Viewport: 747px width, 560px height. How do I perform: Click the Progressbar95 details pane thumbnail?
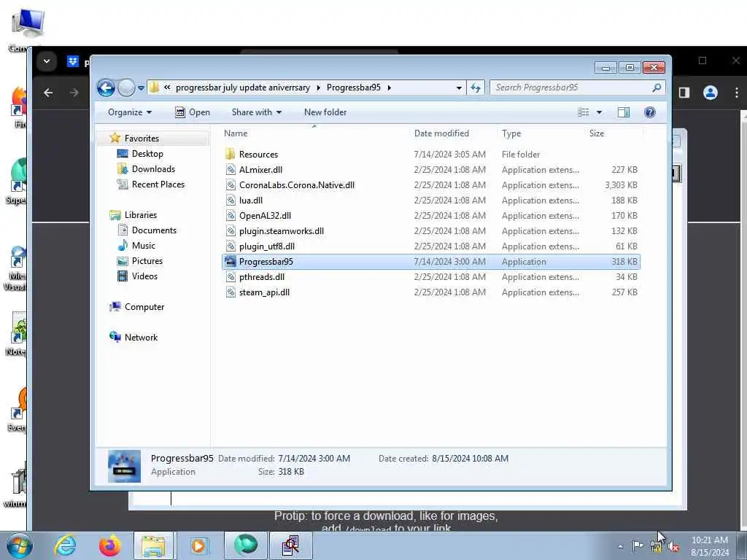point(124,466)
